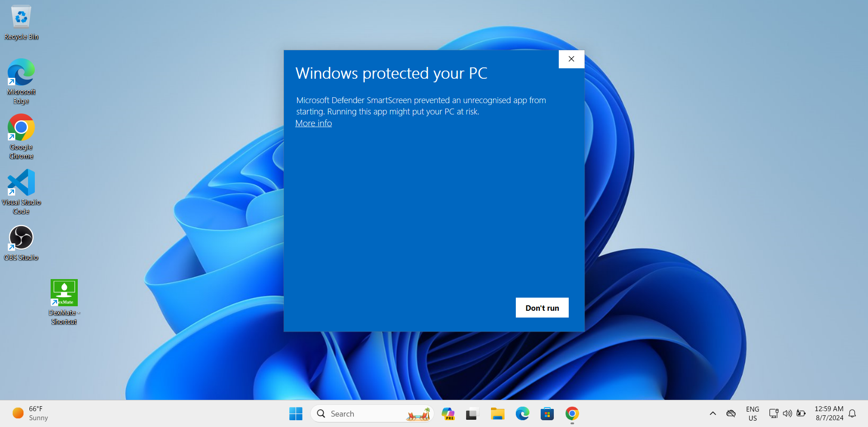This screenshot has width=868, height=427.
Task: Show hidden icons in system tray
Action: [713, 413]
